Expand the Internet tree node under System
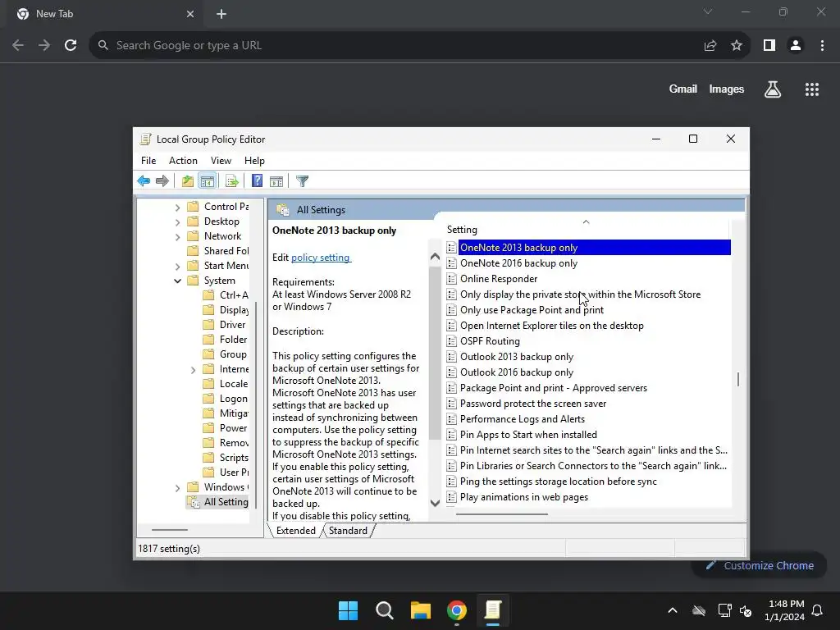840x630 pixels. tap(194, 369)
